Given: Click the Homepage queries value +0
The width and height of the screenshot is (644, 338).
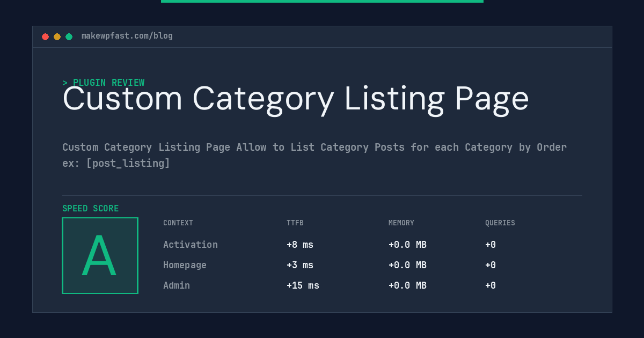Looking at the screenshot, I should point(491,265).
